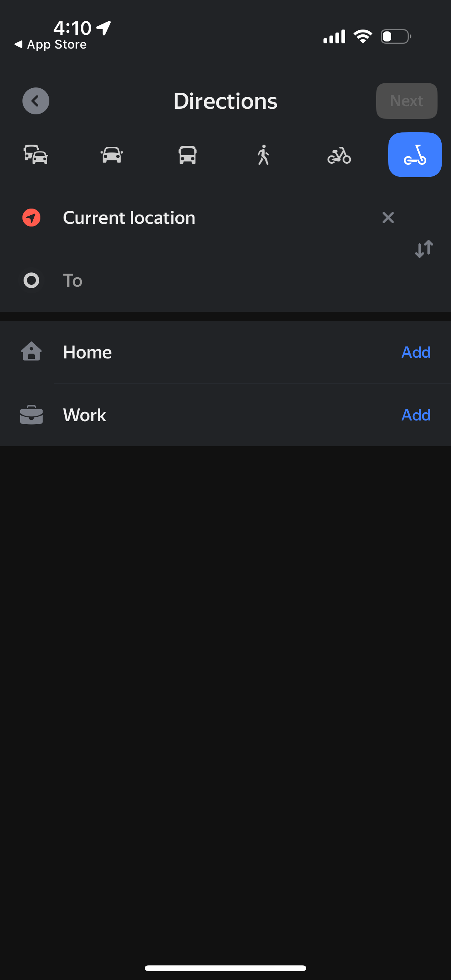Screen dimensions: 451x980
Task: Select the To destination radio circle
Action: 31,280
